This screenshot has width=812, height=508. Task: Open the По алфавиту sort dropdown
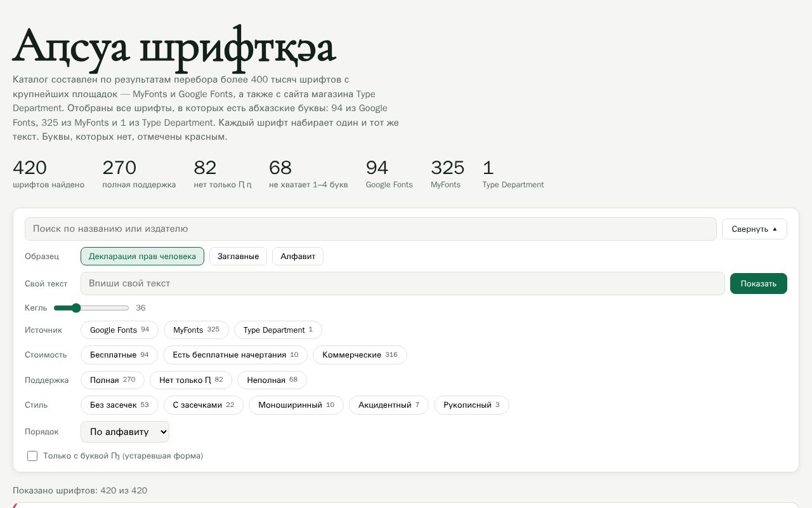click(x=125, y=431)
